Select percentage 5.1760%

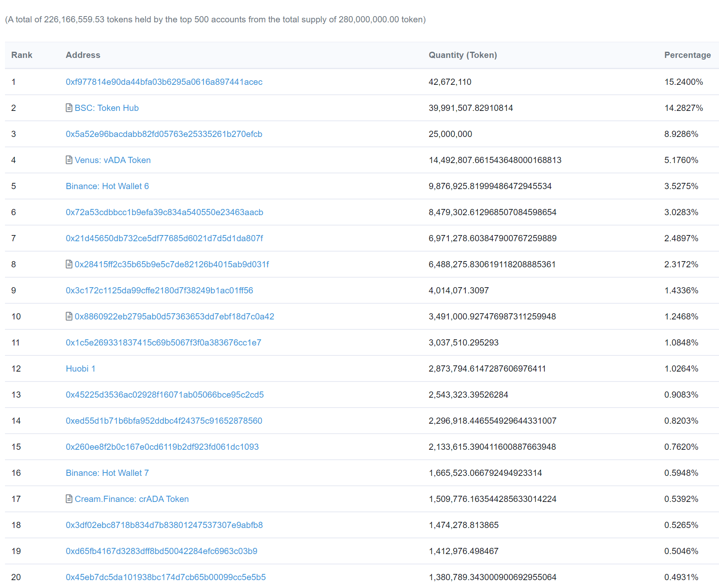coord(681,160)
